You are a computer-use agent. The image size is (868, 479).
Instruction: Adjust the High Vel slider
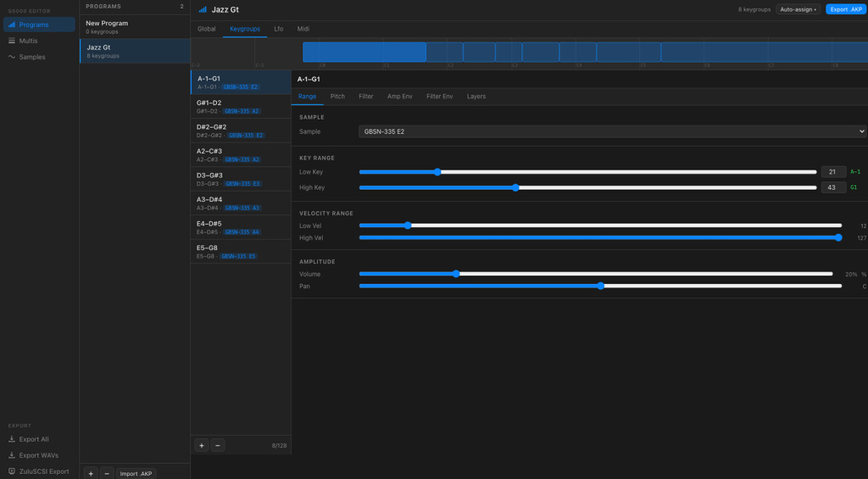tap(601, 237)
